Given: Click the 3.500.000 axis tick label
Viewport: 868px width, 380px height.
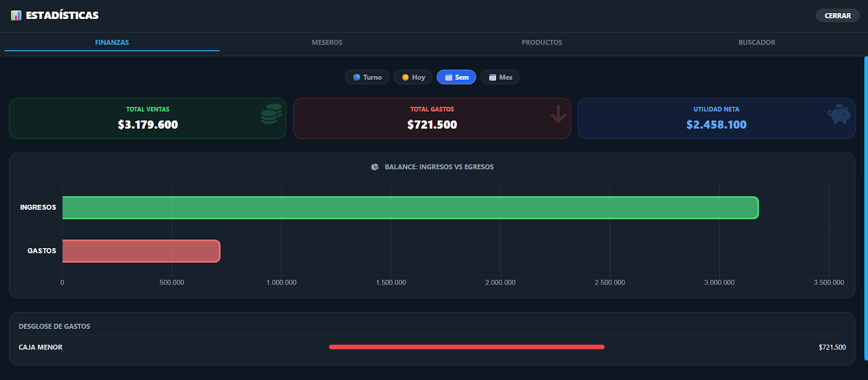Looking at the screenshot, I should coord(829,282).
